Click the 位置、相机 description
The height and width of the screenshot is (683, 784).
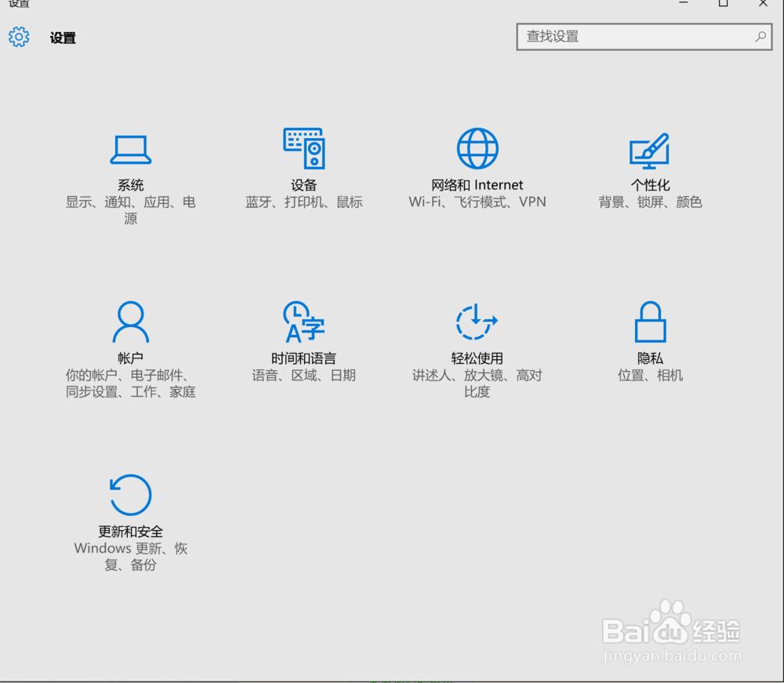tap(650, 375)
